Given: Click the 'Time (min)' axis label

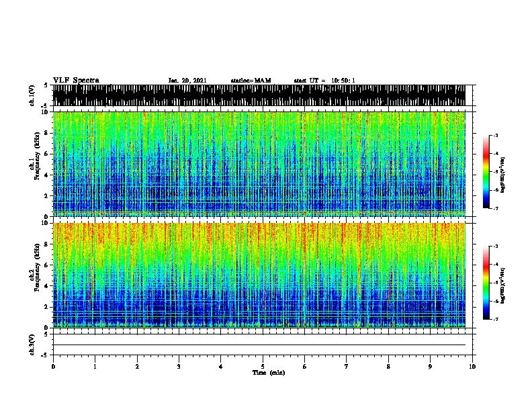Looking at the screenshot, I should [269, 373].
